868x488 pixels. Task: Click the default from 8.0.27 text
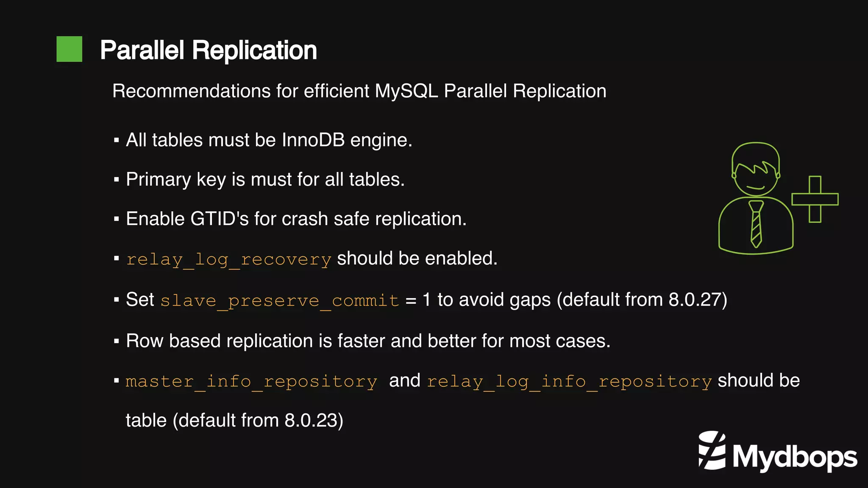tap(642, 300)
